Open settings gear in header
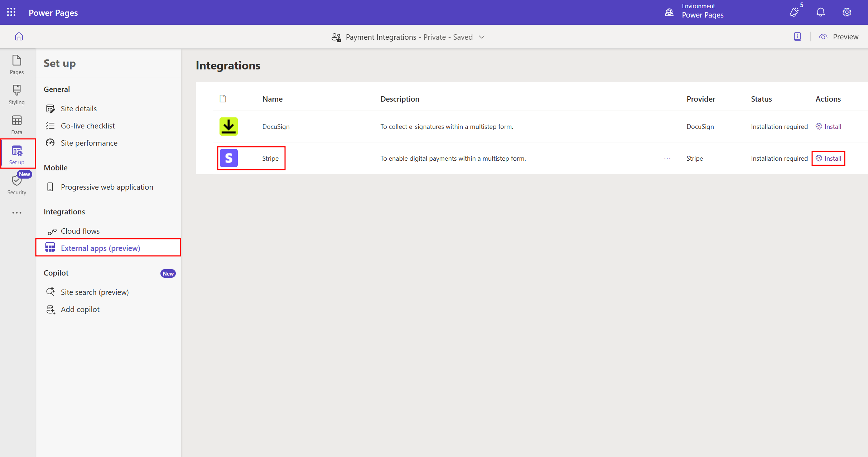The image size is (868, 457). pos(847,12)
